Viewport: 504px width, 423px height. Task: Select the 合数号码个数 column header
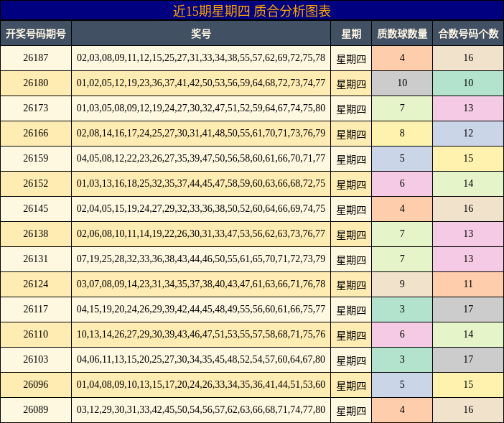point(468,34)
